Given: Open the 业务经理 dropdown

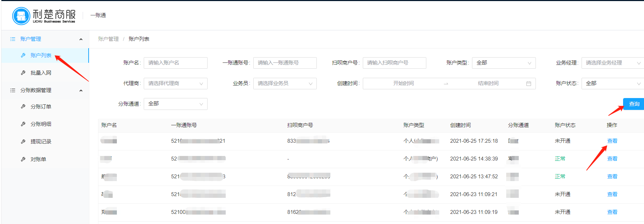Looking at the screenshot, I should click(613, 63).
